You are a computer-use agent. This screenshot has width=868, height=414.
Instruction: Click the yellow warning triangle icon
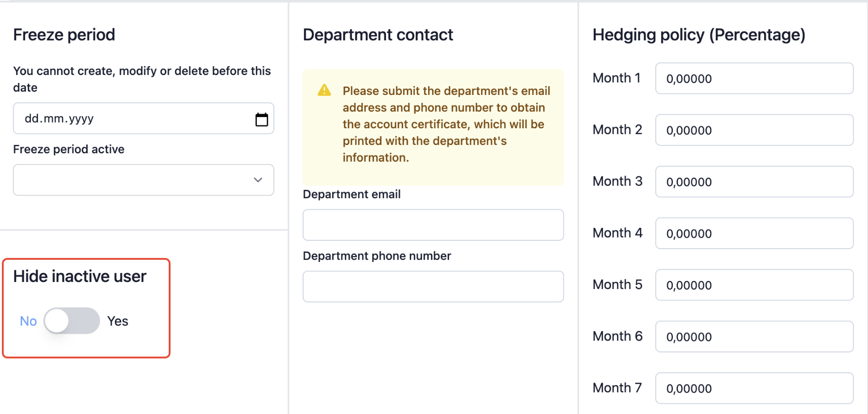324,90
